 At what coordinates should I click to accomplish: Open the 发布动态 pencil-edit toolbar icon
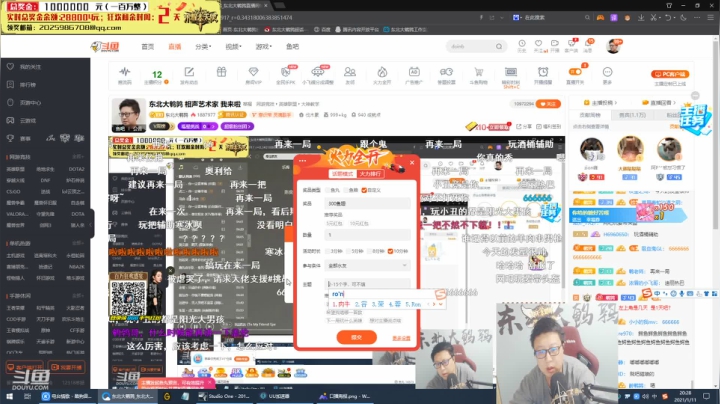189,72
